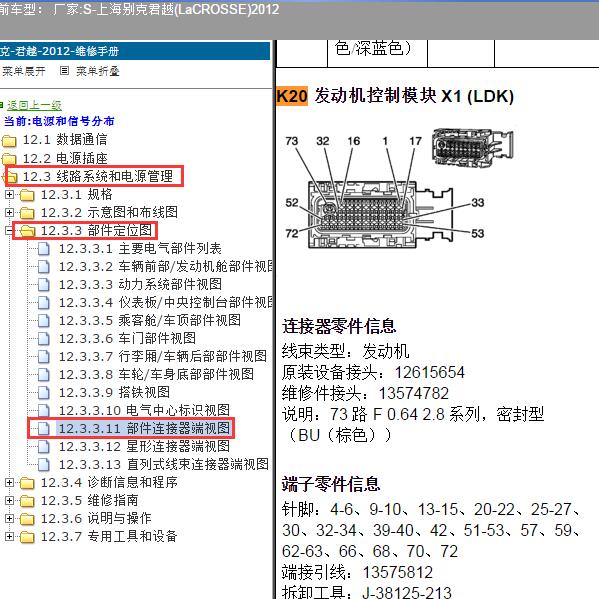The image size is (599, 599).
Task: Click the folder icon of 12.3.6 说明与操作
Action: (x=27, y=519)
